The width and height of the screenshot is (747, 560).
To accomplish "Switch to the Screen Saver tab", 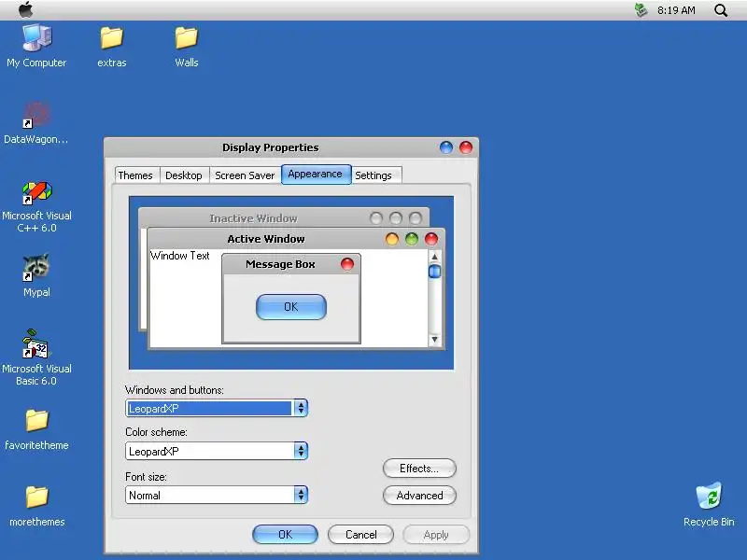I will 245,175.
